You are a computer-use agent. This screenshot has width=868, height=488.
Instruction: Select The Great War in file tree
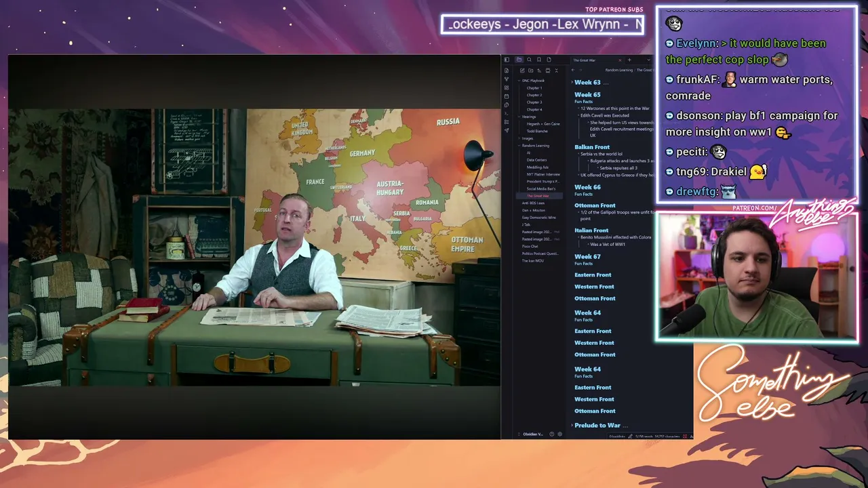click(x=538, y=196)
